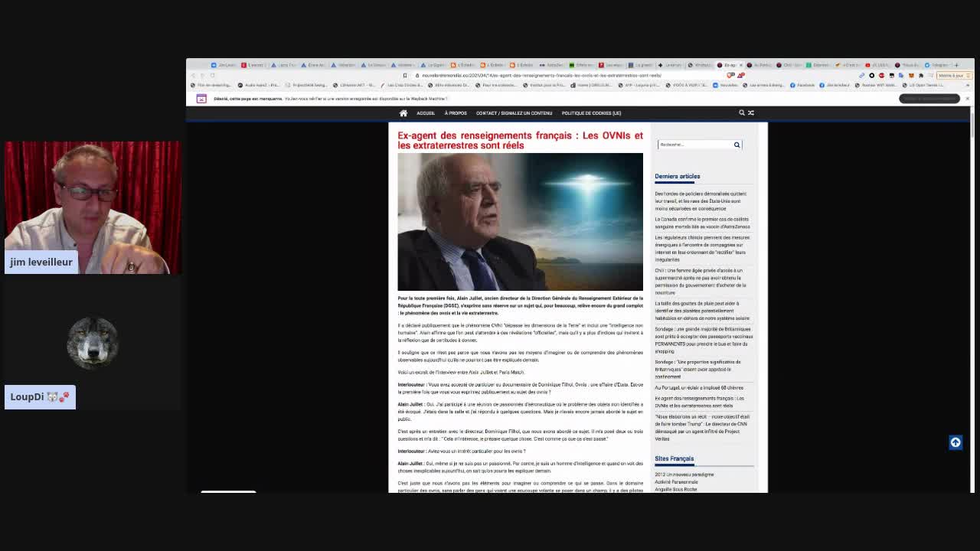Click the Brave Shields lion icon
The image size is (980, 551).
click(x=730, y=75)
